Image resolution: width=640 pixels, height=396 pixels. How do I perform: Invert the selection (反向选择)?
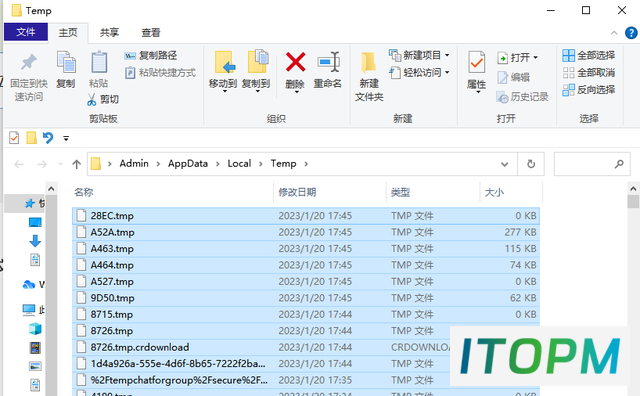[x=589, y=90]
